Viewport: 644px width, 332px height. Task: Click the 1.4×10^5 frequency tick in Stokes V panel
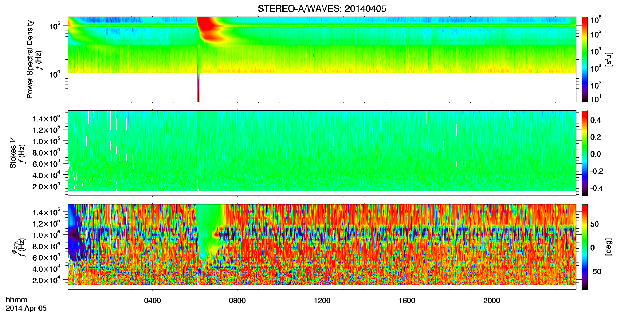tap(46, 119)
